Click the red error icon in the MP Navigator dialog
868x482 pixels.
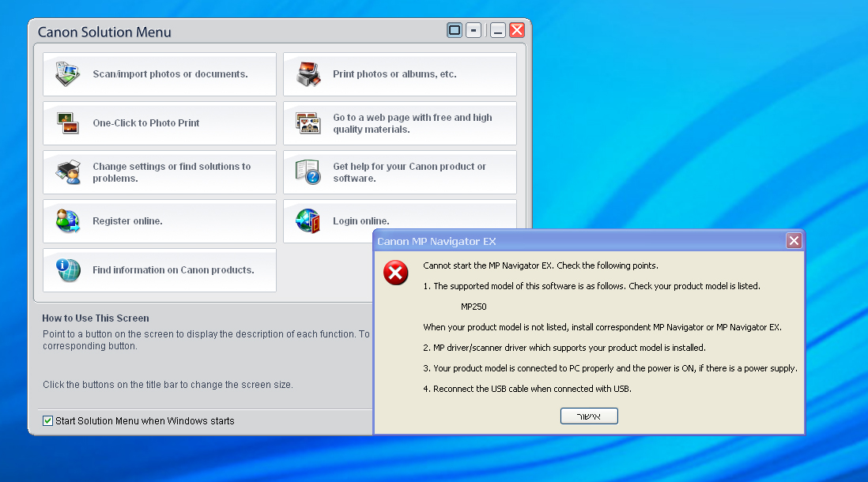pyautogui.click(x=396, y=273)
